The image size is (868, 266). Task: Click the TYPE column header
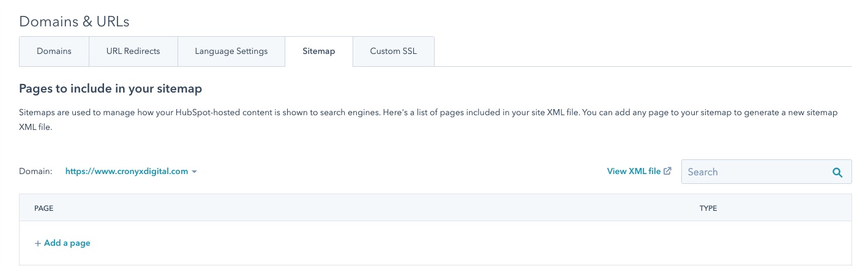click(x=708, y=208)
